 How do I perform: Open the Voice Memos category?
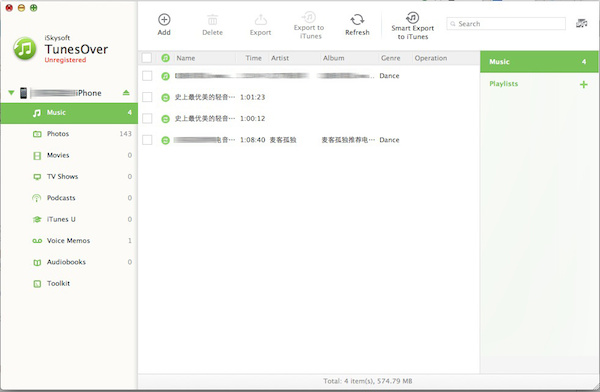tap(69, 241)
